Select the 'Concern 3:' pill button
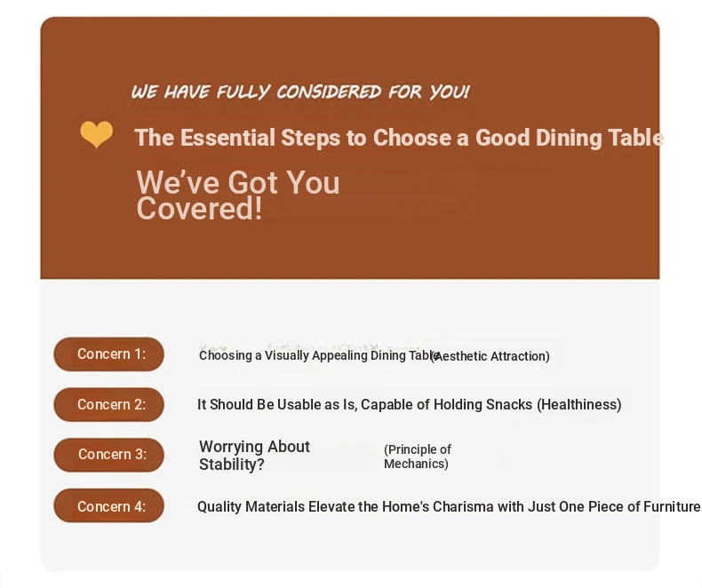Viewport: 702px width, 588px height. 108,455
